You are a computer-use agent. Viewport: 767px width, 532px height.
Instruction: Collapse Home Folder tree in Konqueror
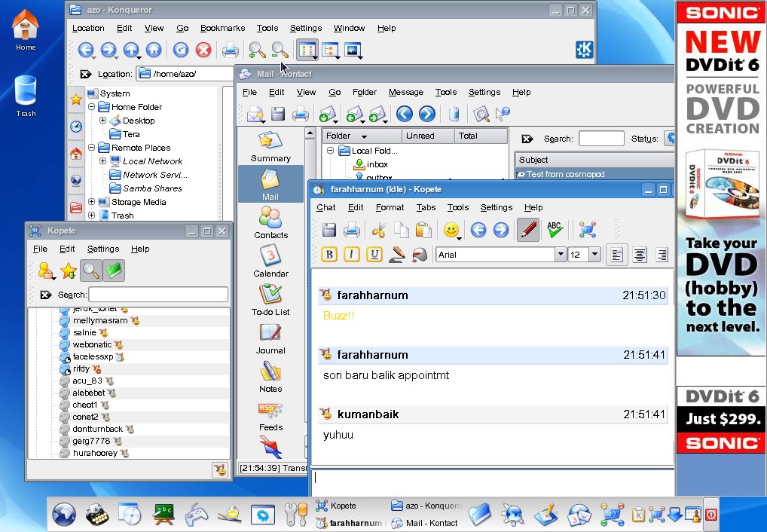91,106
